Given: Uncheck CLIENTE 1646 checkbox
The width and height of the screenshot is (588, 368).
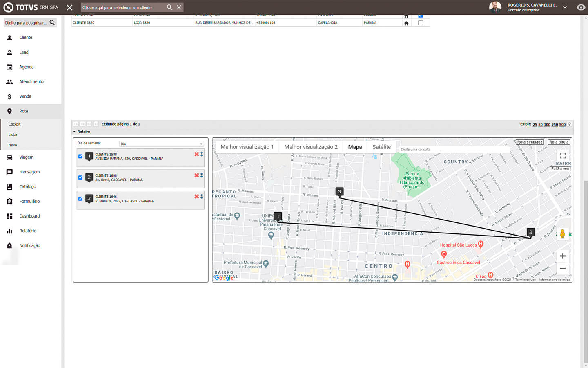Looking at the screenshot, I should pos(80,199).
